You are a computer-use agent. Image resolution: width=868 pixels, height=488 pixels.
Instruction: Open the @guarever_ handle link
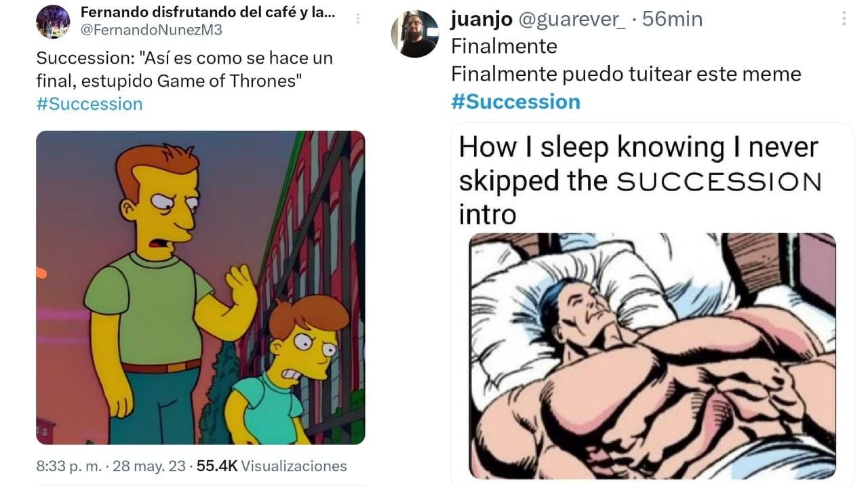click(x=572, y=19)
